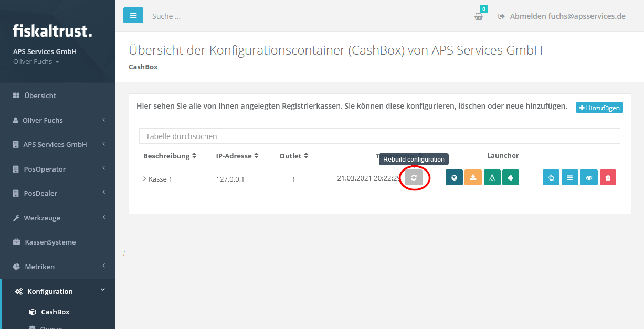Click into the Tabelle durchsuchen search field
This screenshot has width=644, height=329.
(x=379, y=136)
